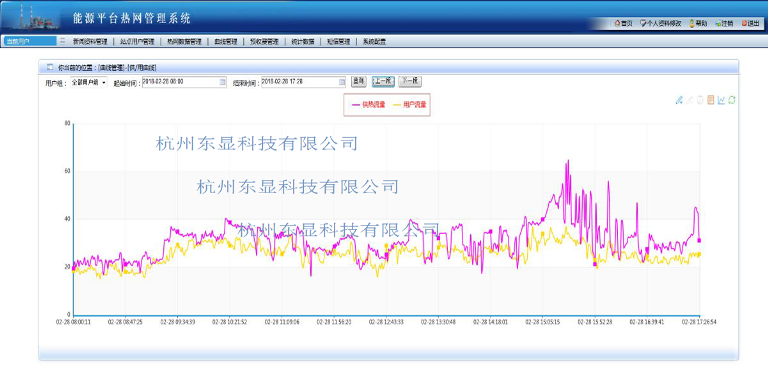Toggle the 用户流量 yellow legend series
The height and width of the screenshot is (370, 768).
[409, 104]
